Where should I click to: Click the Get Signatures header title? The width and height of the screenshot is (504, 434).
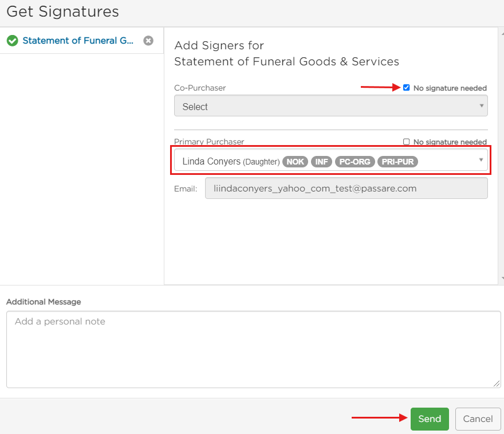pyautogui.click(x=62, y=11)
